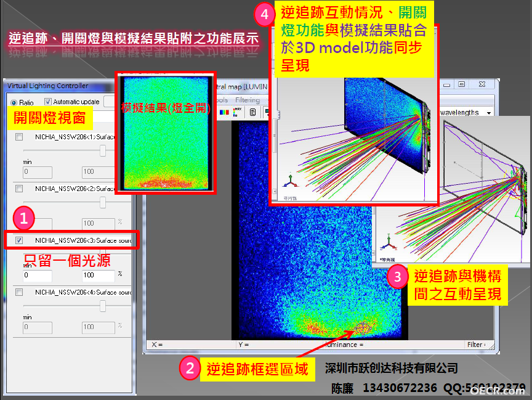Click the Virtual Lighting Controller title bar
The image size is (532, 400).
pos(59,86)
